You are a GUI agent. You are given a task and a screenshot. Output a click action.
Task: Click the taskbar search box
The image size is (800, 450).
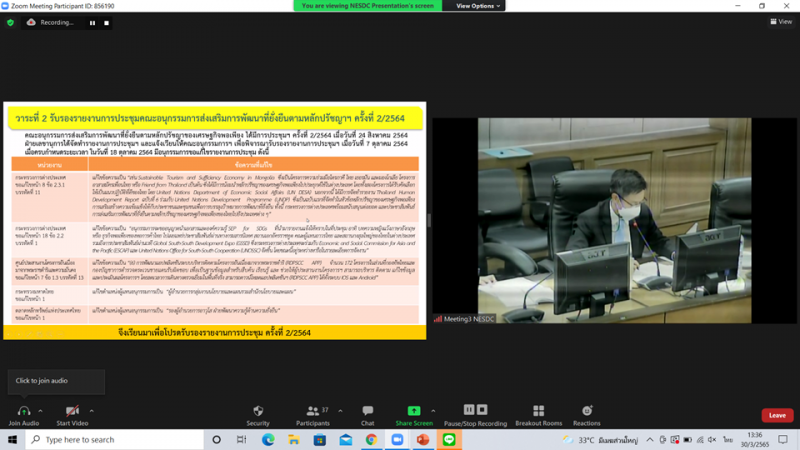coord(115,439)
